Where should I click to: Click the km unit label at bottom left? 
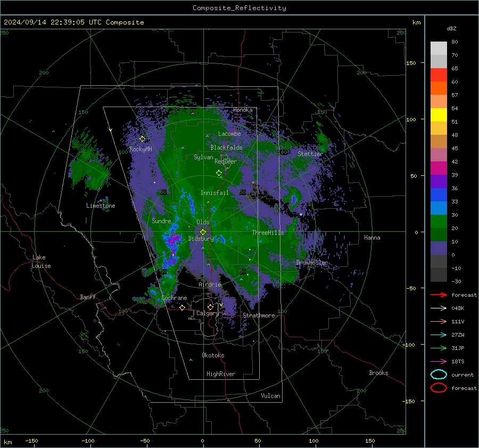pyautogui.click(x=7, y=442)
